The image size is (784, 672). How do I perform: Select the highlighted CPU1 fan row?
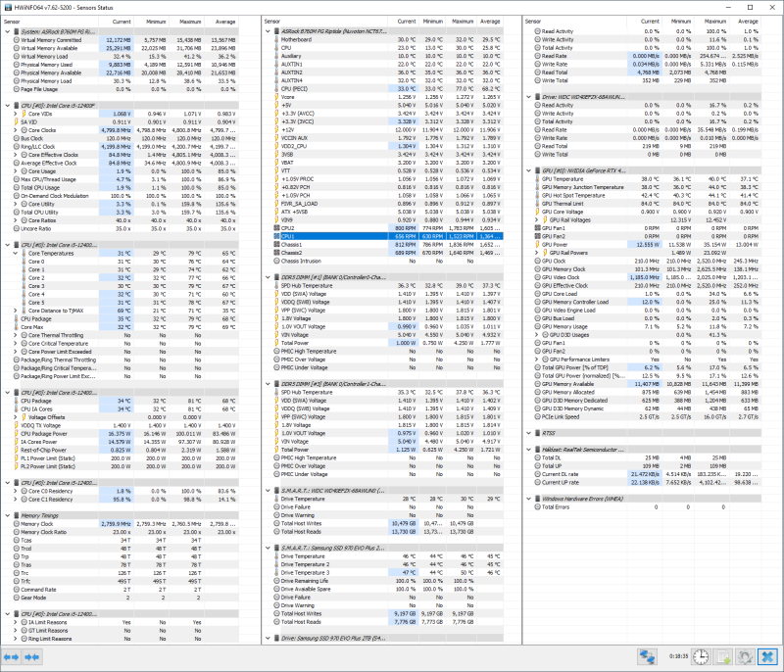(387, 236)
